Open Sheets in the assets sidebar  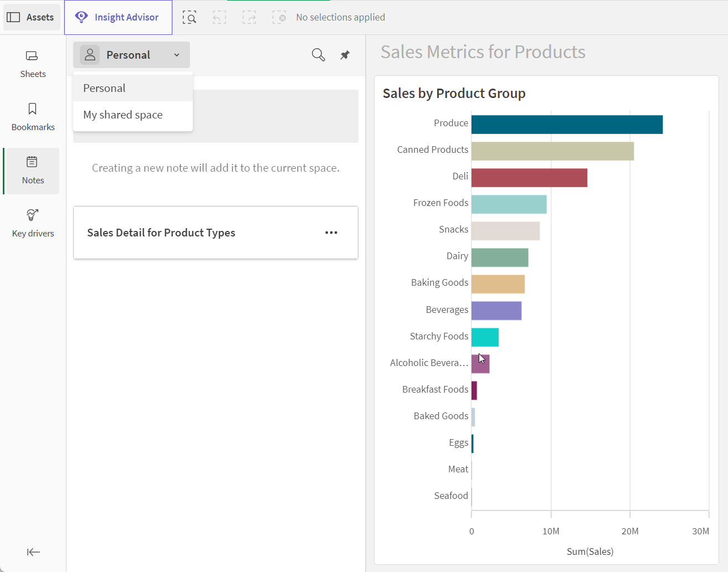tap(33, 64)
